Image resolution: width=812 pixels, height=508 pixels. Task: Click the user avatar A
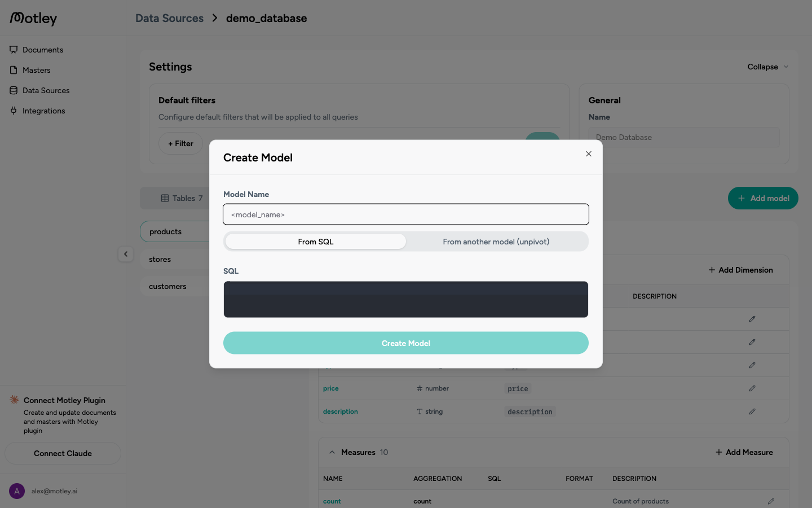coord(17,491)
